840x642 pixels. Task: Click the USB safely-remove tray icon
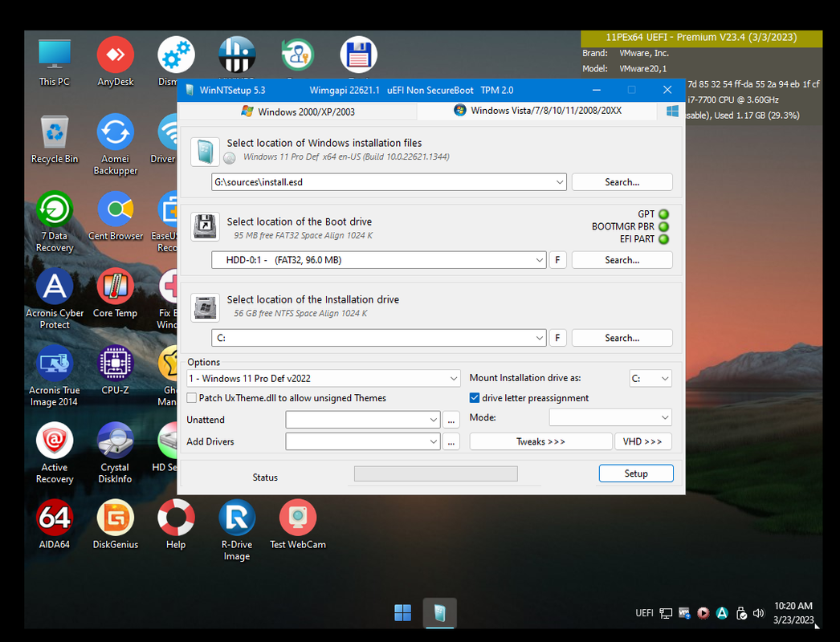point(741,613)
